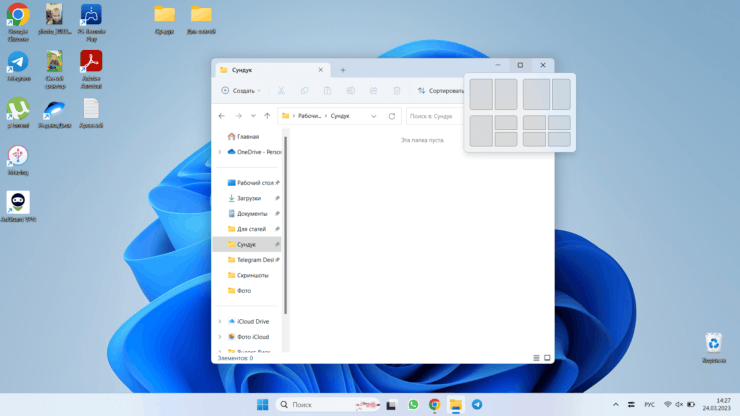Viewport: 740px width, 416px height.
Task: Click the Cut scissors icon in toolbar
Action: coord(281,91)
